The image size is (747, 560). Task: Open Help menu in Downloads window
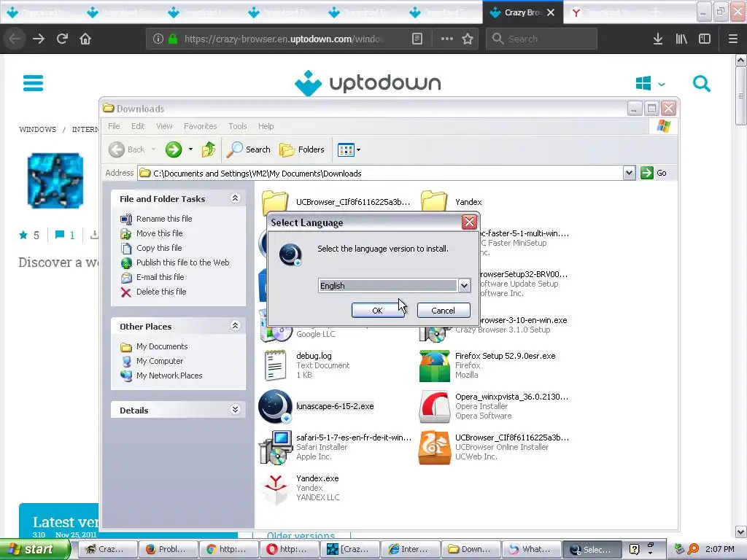pos(266,126)
